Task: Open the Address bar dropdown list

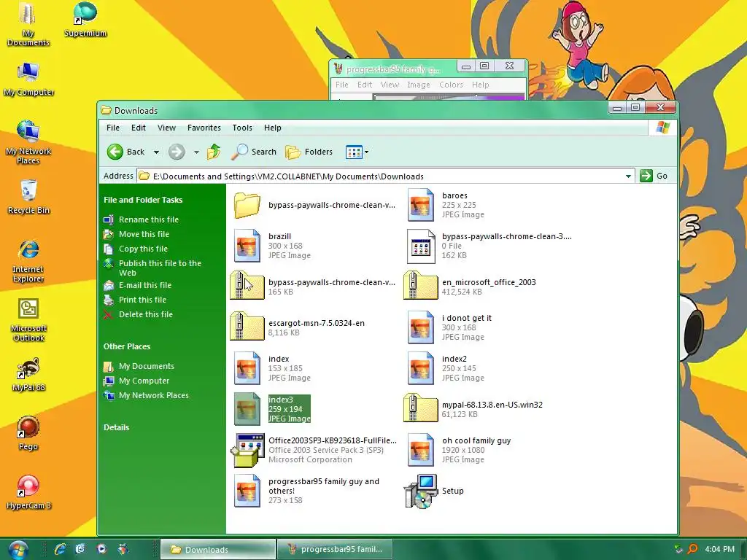Action: pos(628,176)
